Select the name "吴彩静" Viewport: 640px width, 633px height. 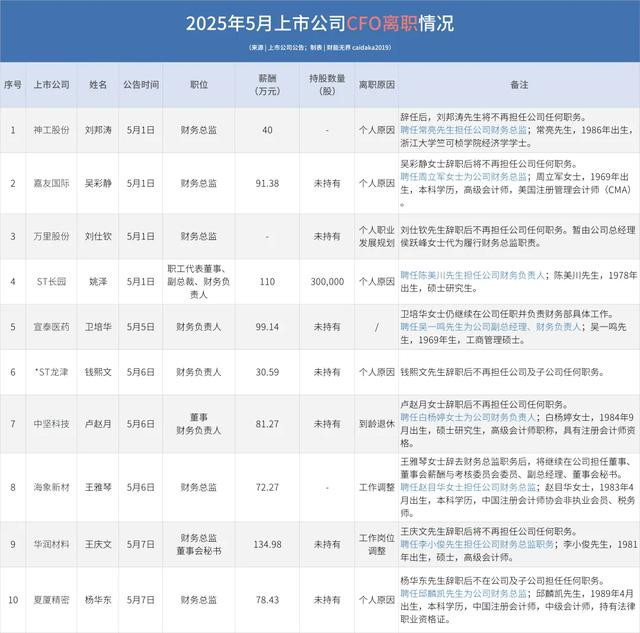(98, 183)
